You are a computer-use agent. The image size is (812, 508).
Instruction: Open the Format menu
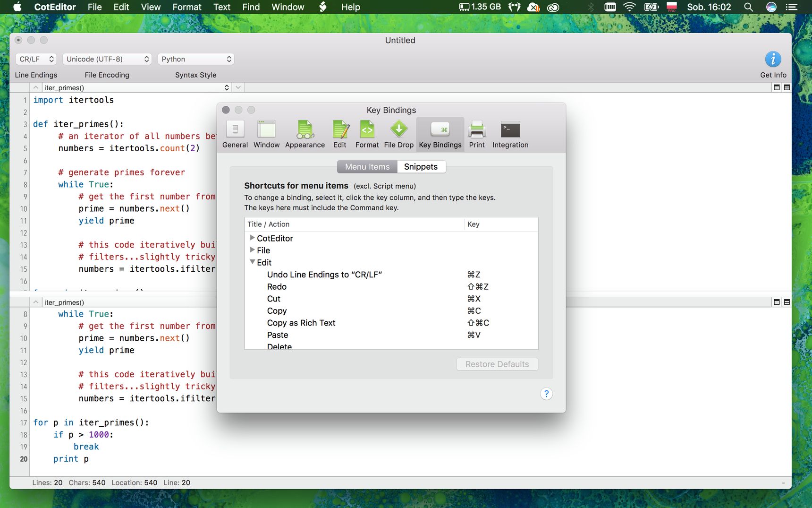[x=186, y=7]
